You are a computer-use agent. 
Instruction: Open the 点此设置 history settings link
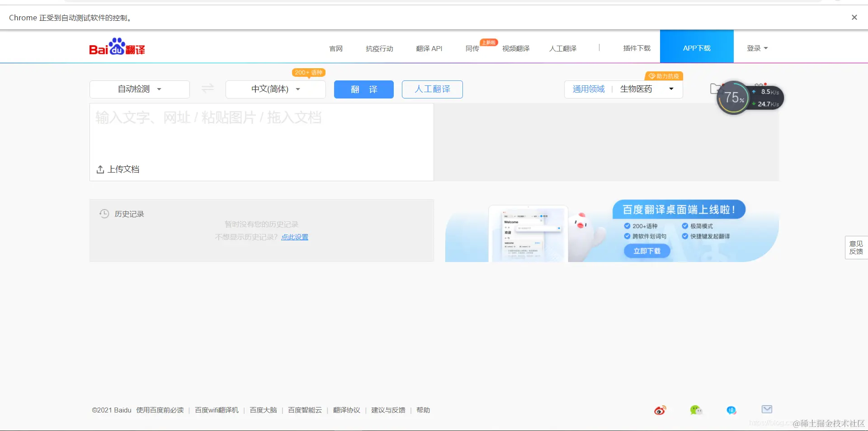[x=294, y=237]
